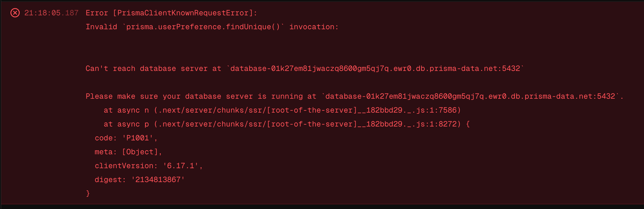Click the database hostname in the "Please make sure" line
Image resolution: width=644 pixels, height=209 pixels.
pyautogui.click(x=470, y=96)
